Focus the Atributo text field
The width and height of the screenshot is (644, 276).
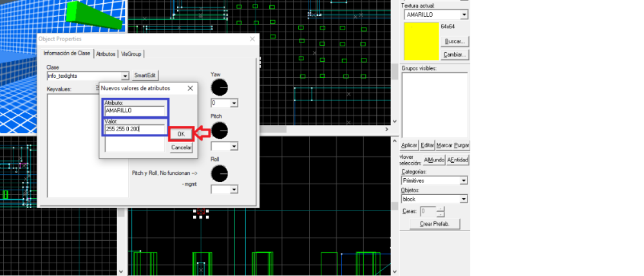[x=135, y=110]
